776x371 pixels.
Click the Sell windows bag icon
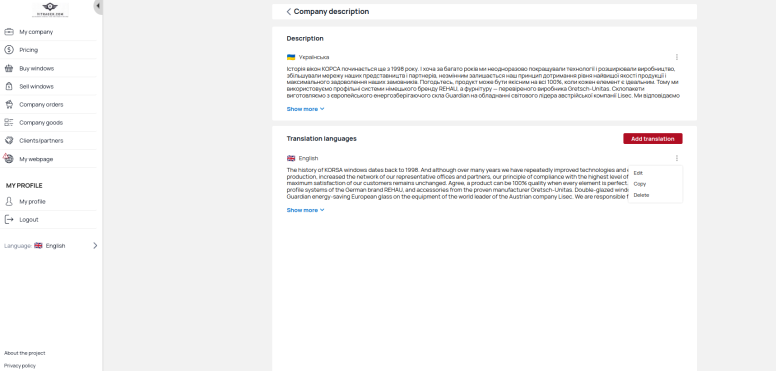tap(9, 86)
